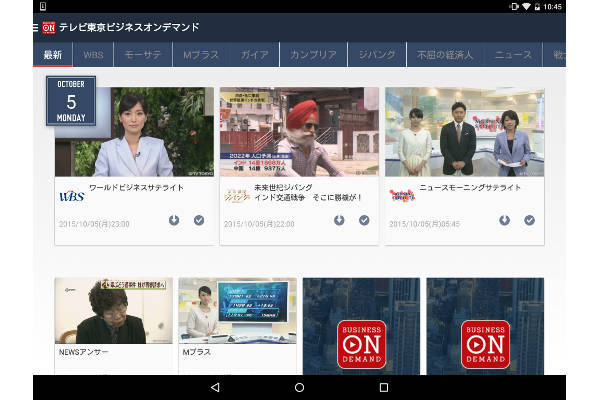Download the ワールドビジネスサテライト episode
600x400 pixels.
174,220
